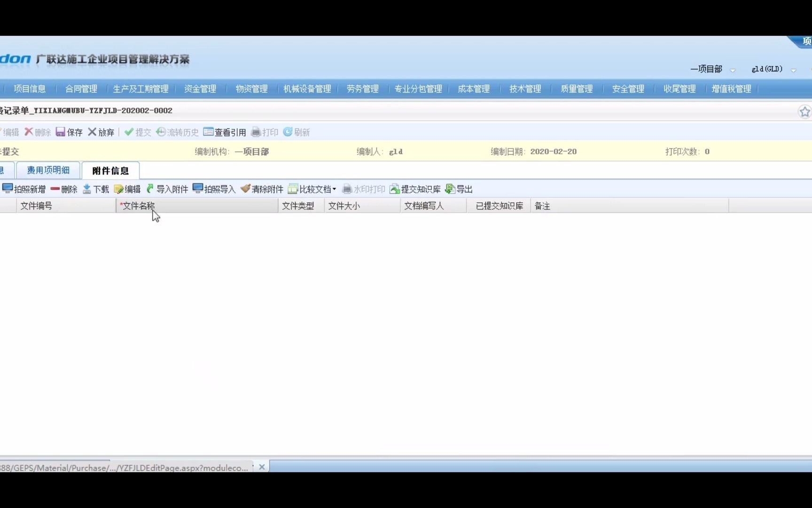This screenshot has height=508, width=812.
Task: Close the YZFJLDEditPage bottom tab
Action: [262, 467]
